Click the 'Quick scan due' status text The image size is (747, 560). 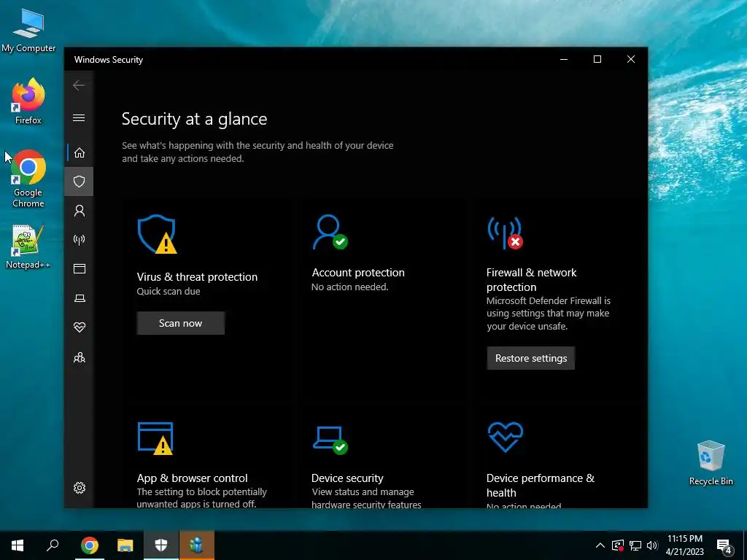169,292
